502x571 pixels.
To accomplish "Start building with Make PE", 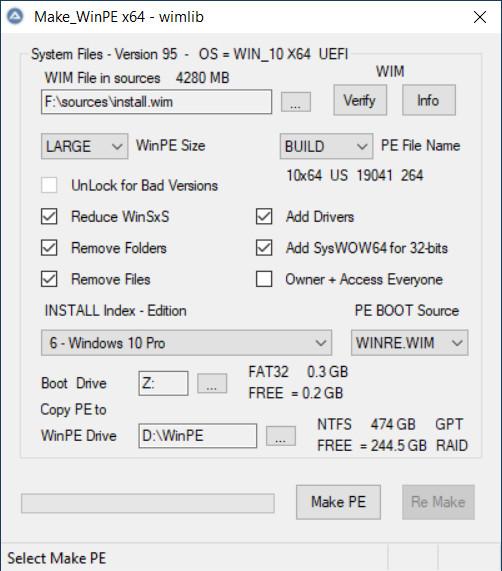I will (x=338, y=502).
